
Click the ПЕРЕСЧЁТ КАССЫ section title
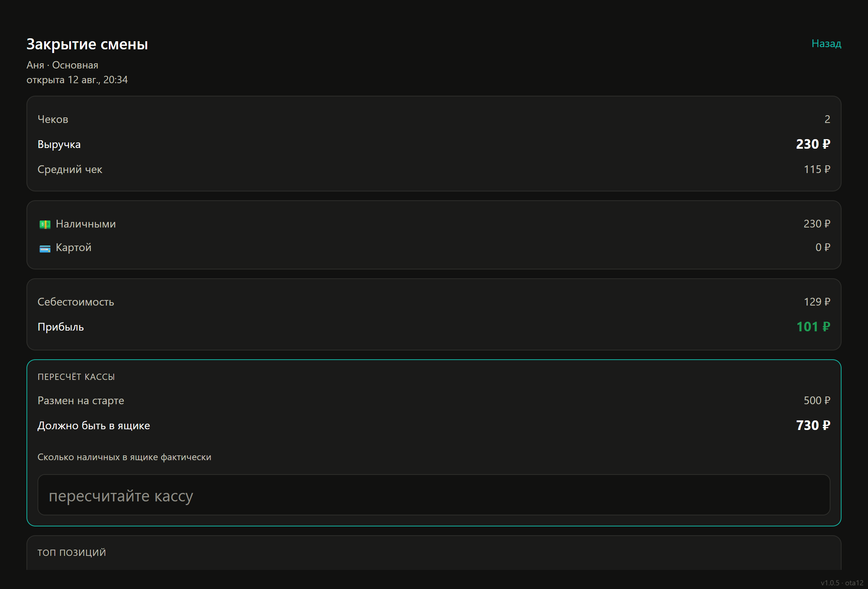click(76, 377)
